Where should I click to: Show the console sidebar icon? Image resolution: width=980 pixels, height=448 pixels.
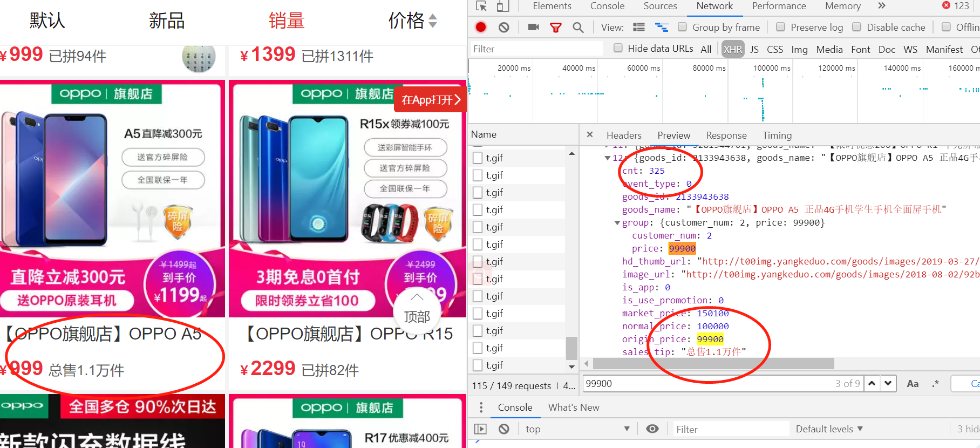click(x=480, y=429)
